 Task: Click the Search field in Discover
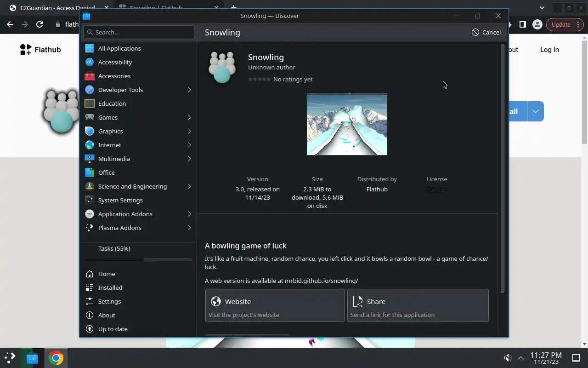(138, 32)
